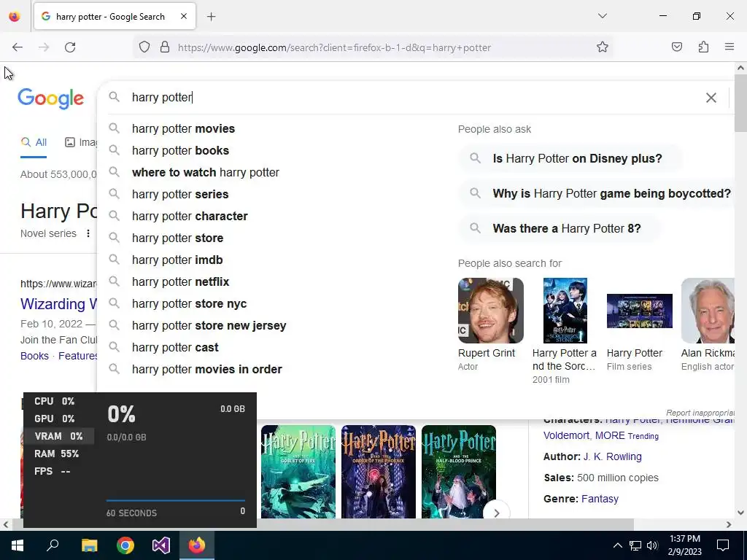This screenshot has height=560, width=747.
Task: Open a new tab with the plus button
Action: pos(212,17)
